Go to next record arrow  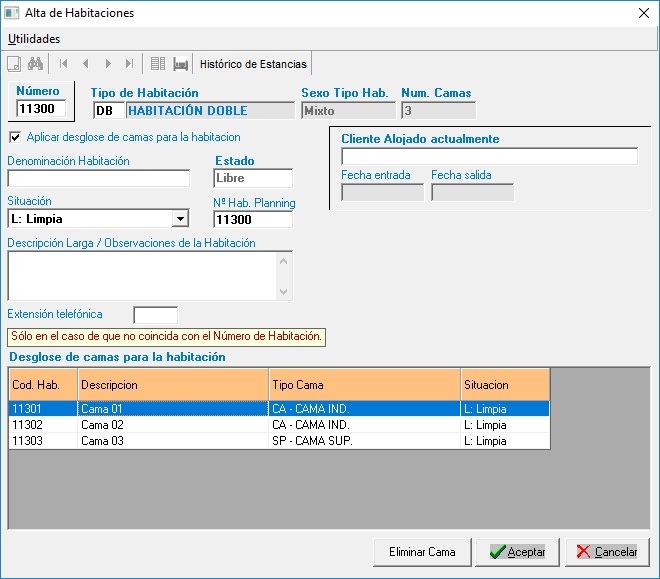108,64
